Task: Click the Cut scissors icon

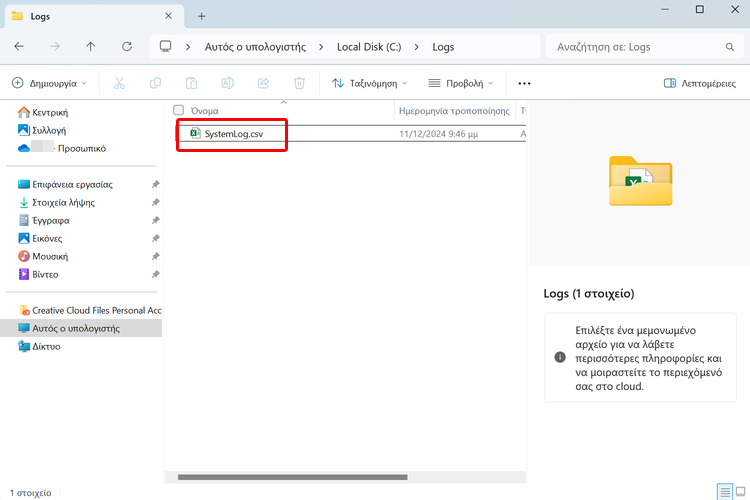Action: (x=120, y=84)
